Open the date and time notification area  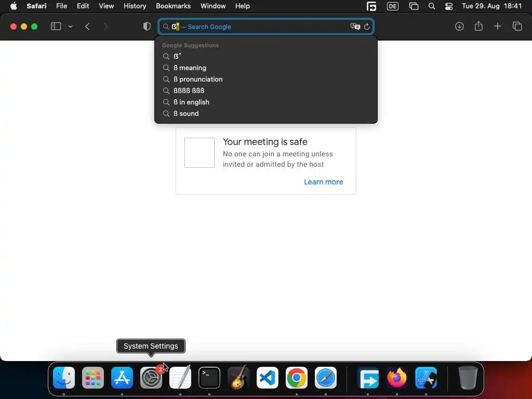coord(491,6)
